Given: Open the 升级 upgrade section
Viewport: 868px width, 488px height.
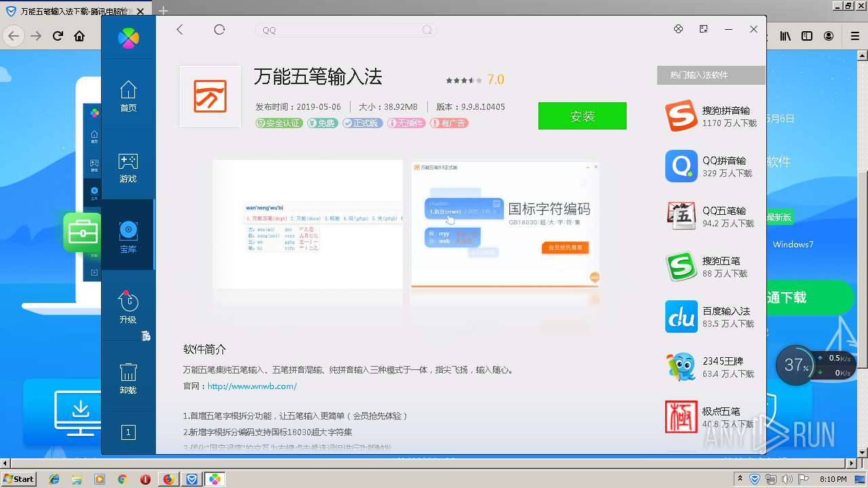Looking at the screenshot, I should click(x=128, y=307).
